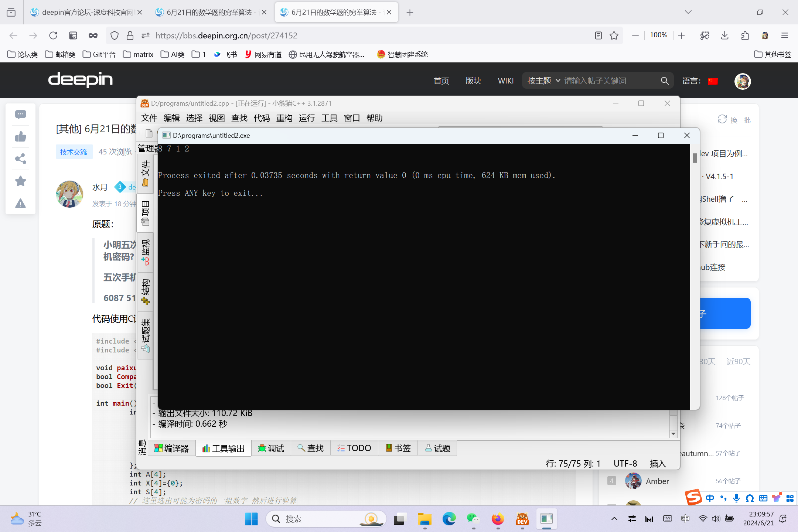Click the thumbs-up like icon in sidebar

(21, 137)
